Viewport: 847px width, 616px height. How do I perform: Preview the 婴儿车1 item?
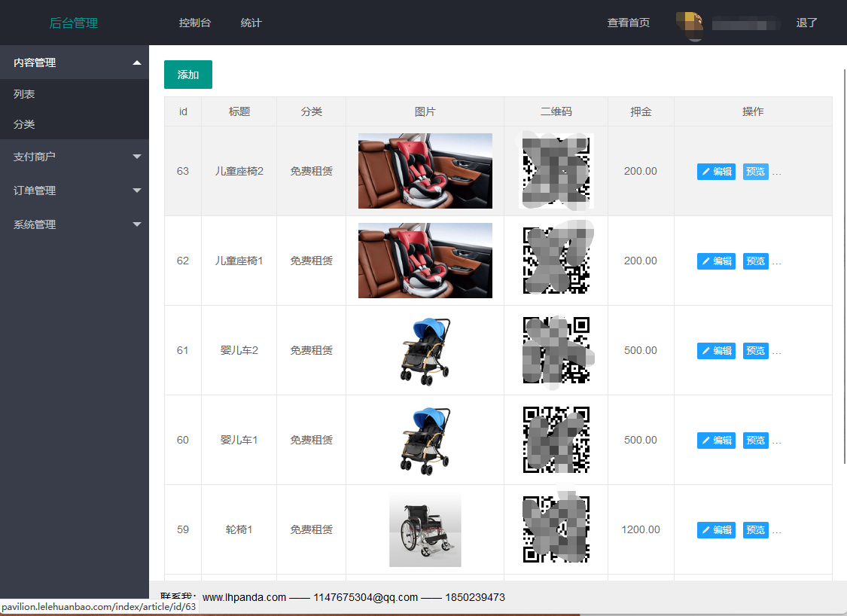[756, 441]
